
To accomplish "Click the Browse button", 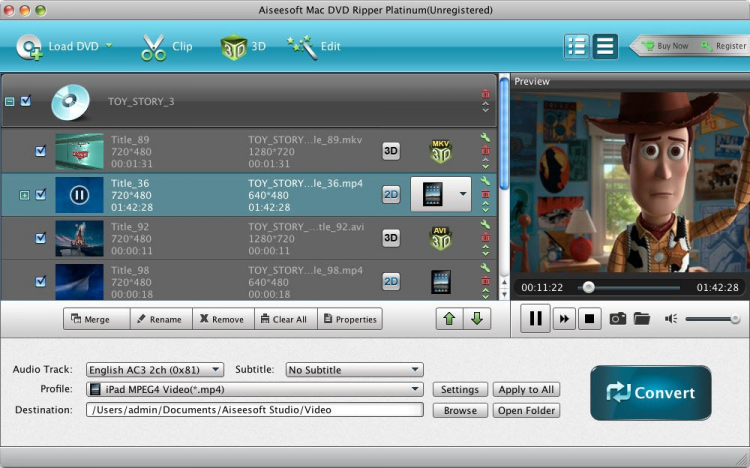I will [460, 411].
